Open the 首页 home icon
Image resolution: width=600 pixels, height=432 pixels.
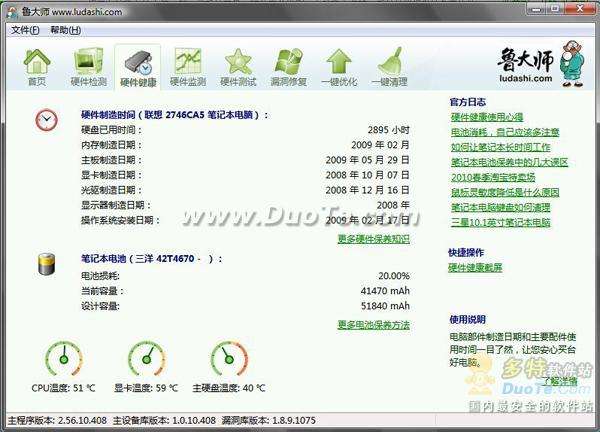click(37, 67)
